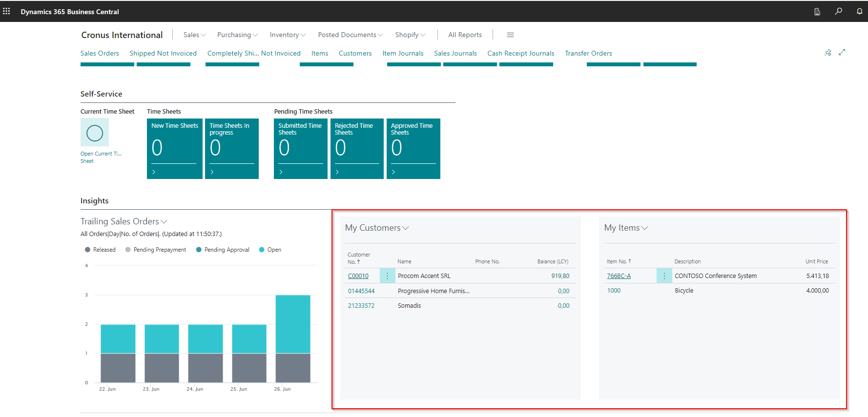Open the Rejected Time Sheets tile

[357, 149]
